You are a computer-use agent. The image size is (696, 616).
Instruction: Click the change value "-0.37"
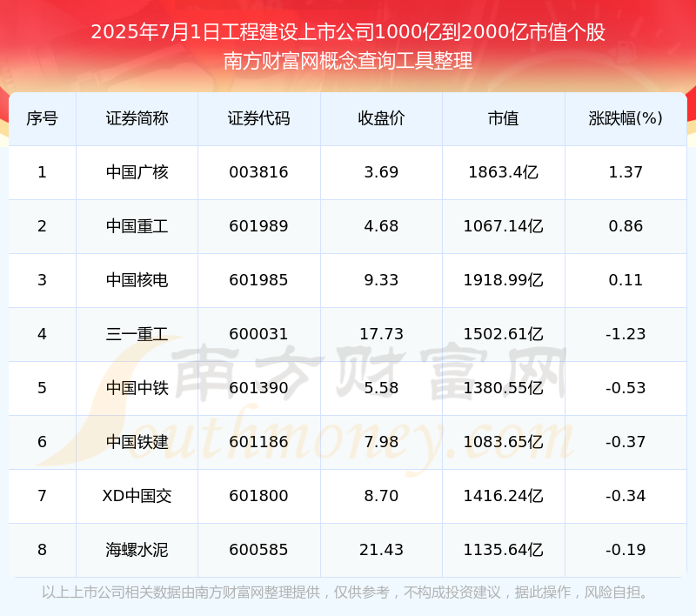626,442
